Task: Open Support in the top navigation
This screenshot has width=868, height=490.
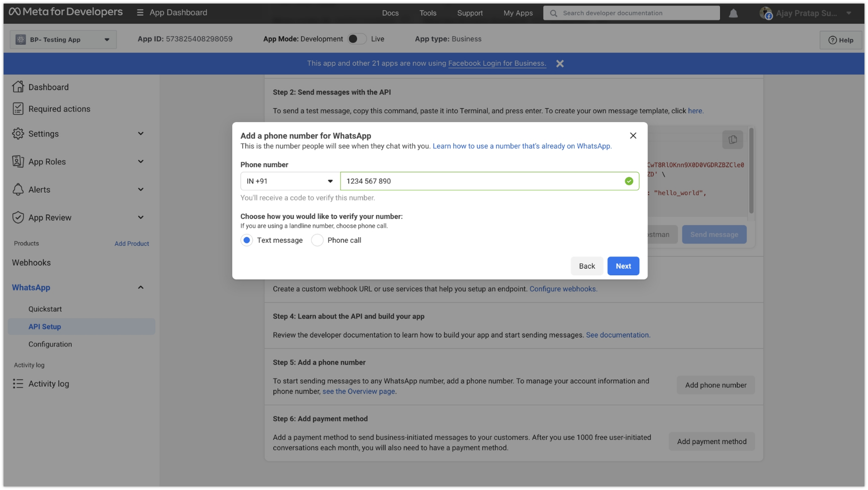Action: point(470,13)
